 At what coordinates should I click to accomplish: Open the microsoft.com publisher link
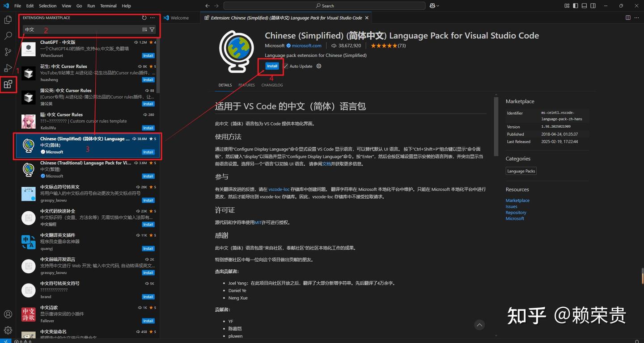pos(306,46)
